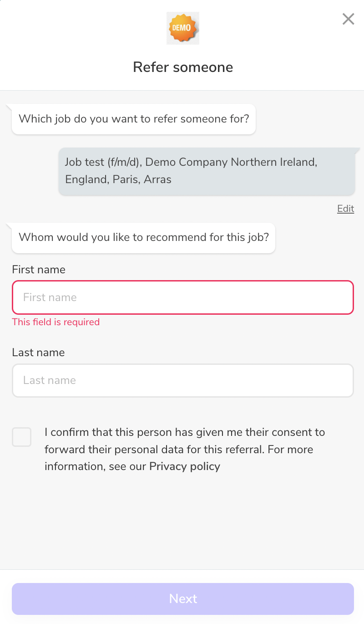Click 'England, Paris, Arras' location text
This screenshot has width=364, height=624.
click(x=118, y=179)
